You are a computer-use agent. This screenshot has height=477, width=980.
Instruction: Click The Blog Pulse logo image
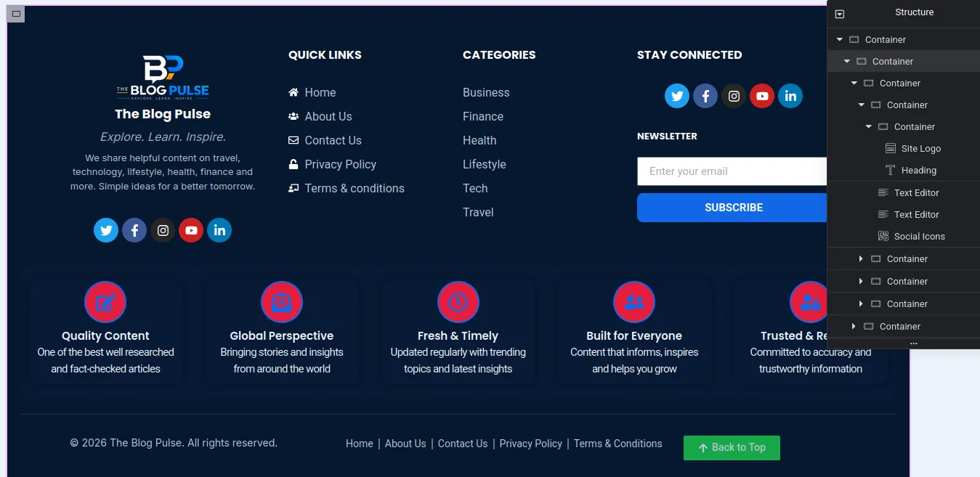coord(163,78)
